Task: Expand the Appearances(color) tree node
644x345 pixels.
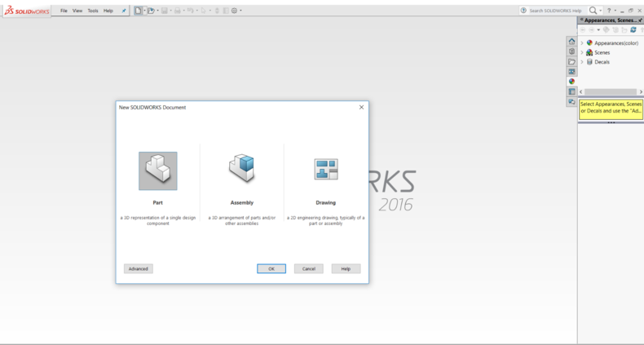Action: (x=582, y=42)
